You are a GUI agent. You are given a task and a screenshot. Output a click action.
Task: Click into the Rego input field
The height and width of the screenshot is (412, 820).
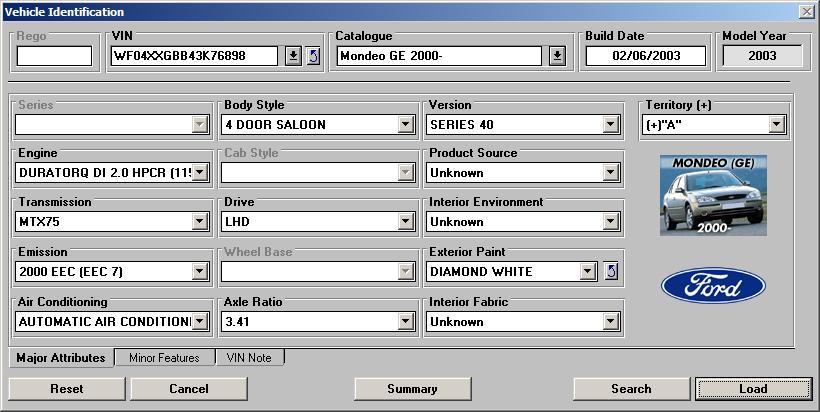[x=54, y=56]
